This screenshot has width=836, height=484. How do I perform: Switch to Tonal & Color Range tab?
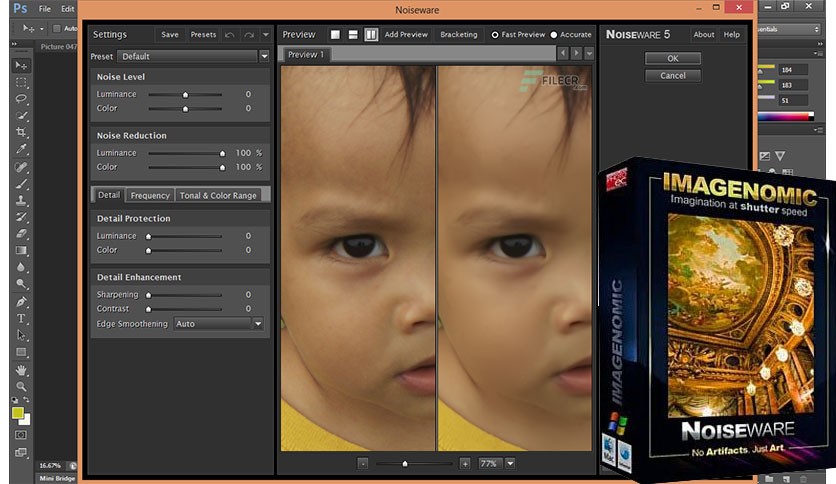pyautogui.click(x=218, y=196)
